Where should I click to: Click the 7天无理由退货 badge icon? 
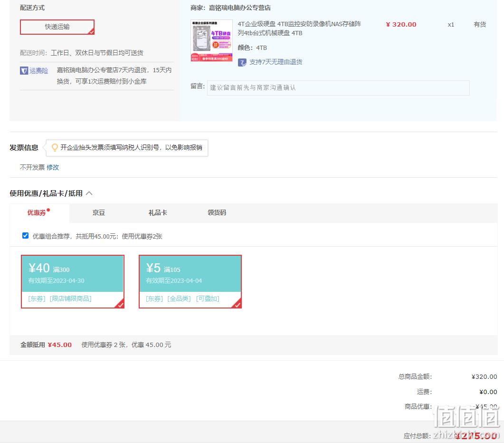click(x=242, y=62)
